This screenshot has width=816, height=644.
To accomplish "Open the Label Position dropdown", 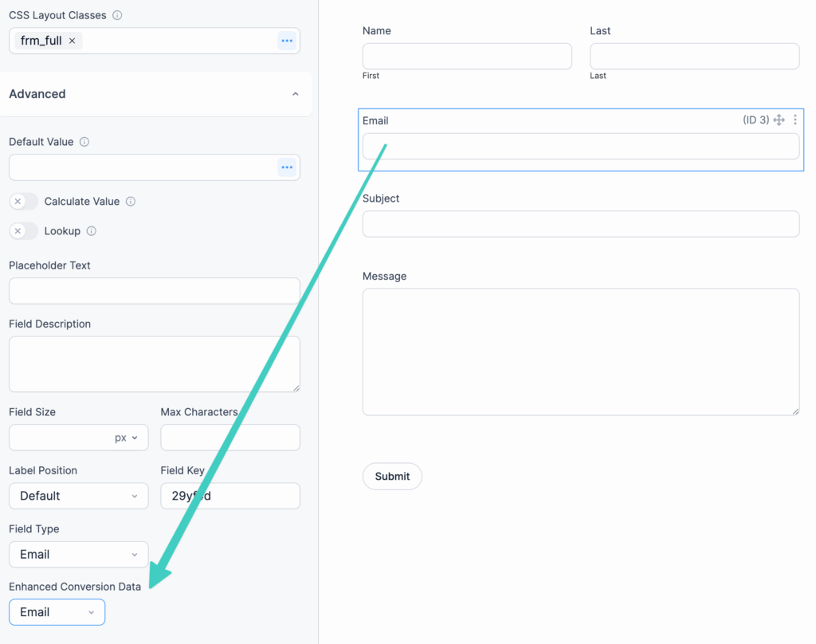I will (78, 496).
